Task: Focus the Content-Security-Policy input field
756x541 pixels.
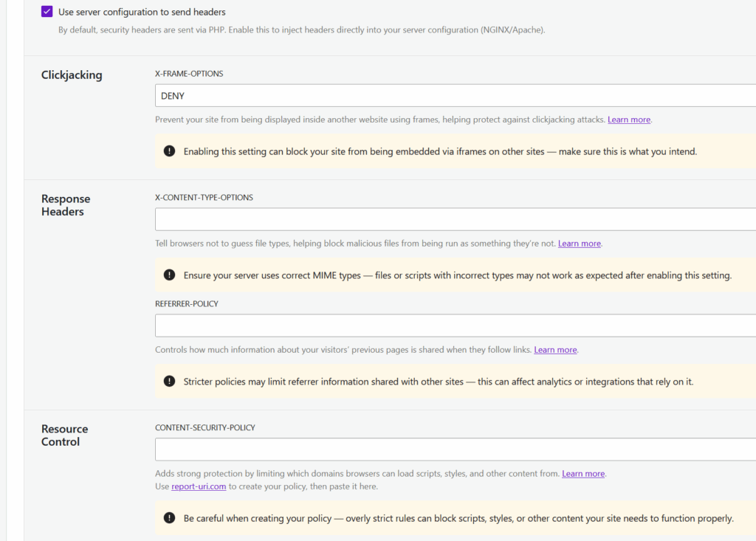Action: pos(454,449)
